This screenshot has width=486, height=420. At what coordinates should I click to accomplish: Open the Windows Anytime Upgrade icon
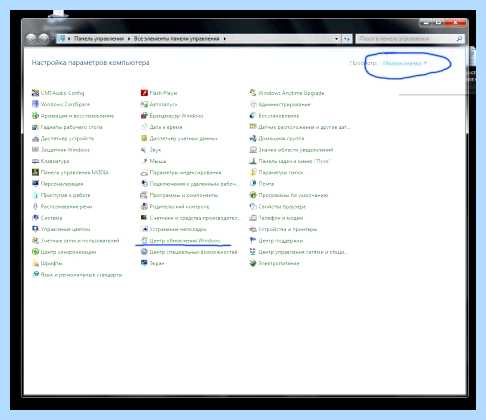pos(253,93)
